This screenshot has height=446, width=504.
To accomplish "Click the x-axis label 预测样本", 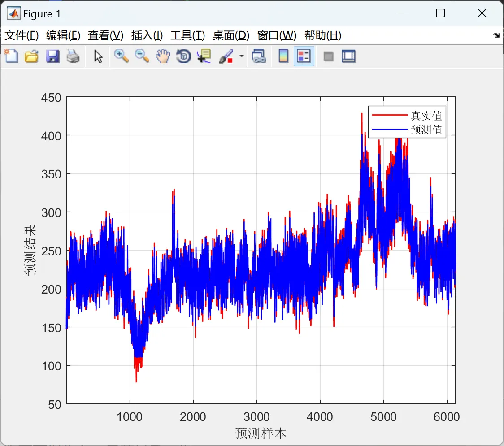I will coord(261,433).
